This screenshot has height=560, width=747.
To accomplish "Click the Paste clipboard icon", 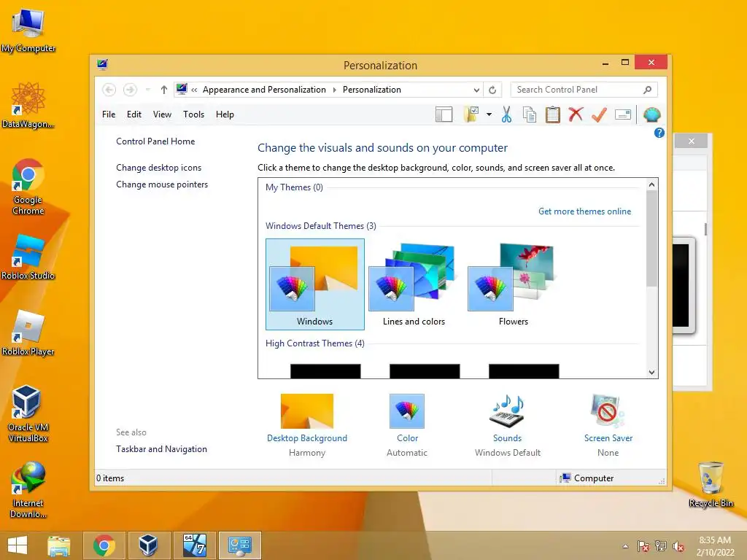I will [553, 114].
